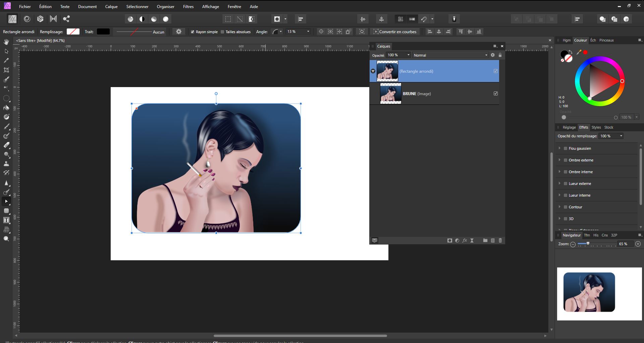Viewport: 644px width, 343px height.
Task: Select the Hand (view) tool
Action: (6, 42)
